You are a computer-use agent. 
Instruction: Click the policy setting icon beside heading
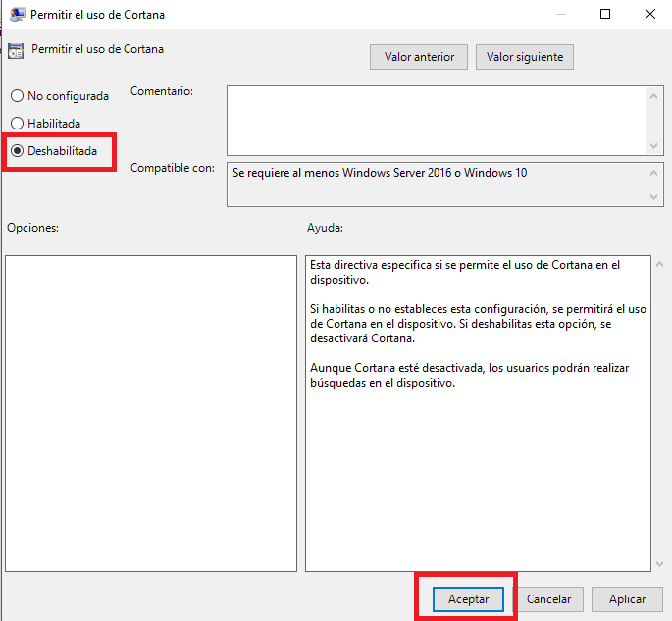pyautogui.click(x=16, y=51)
